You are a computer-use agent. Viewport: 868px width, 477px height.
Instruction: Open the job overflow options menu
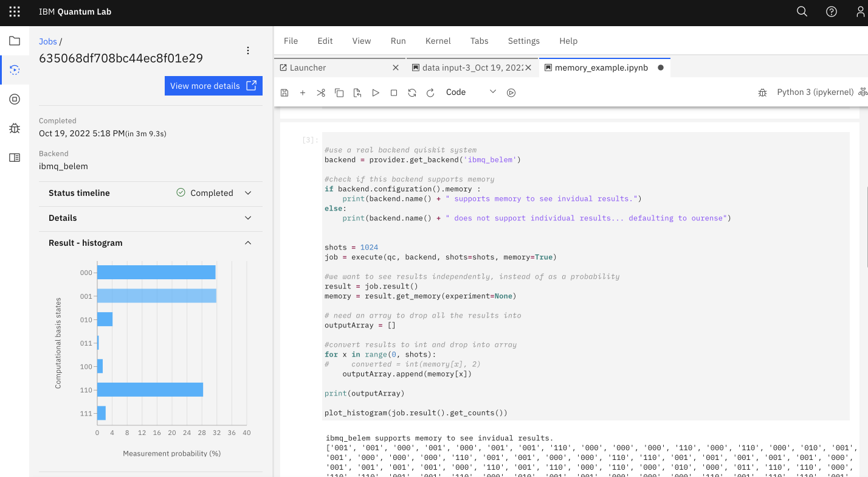coord(248,50)
